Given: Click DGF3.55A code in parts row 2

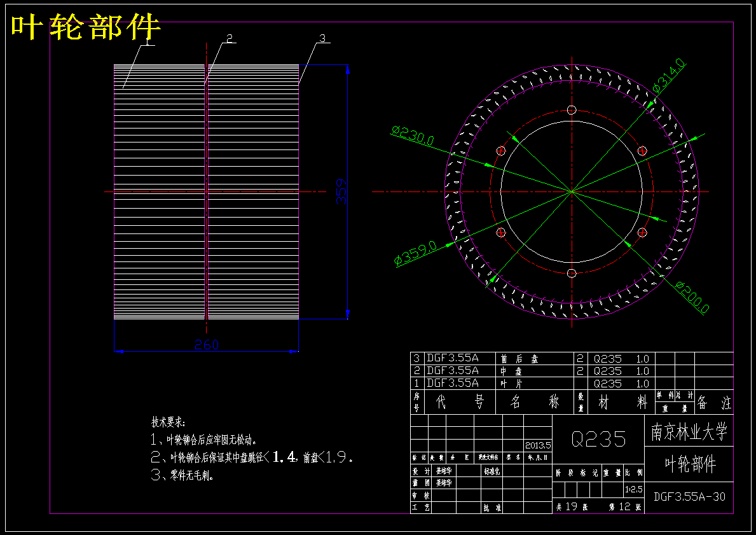Looking at the screenshot, I should 453,370.
